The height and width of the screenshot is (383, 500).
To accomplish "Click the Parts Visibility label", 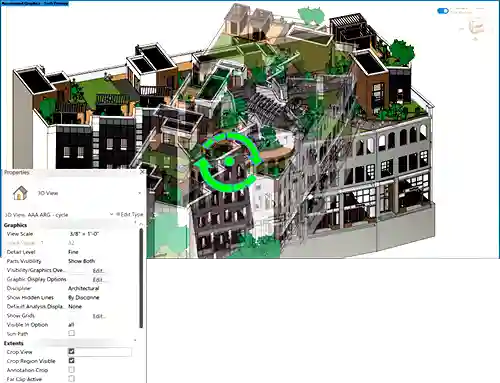I will pyautogui.click(x=24, y=261).
